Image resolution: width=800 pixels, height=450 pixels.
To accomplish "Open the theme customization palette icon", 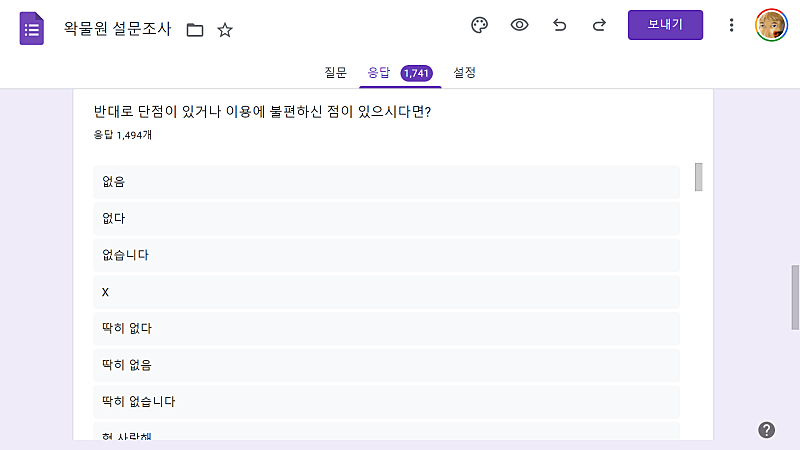I will click(x=479, y=25).
